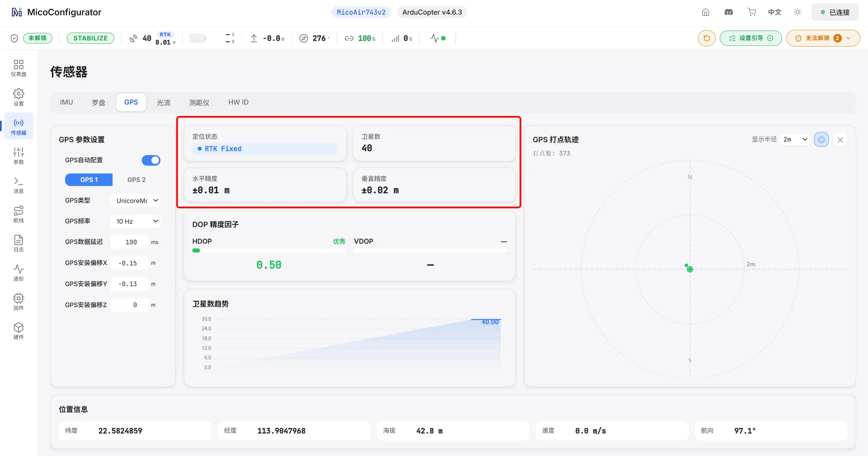Viewport: 868px width, 456px height.
Task: Switch to the GPS tab
Action: [x=131, y=102]
